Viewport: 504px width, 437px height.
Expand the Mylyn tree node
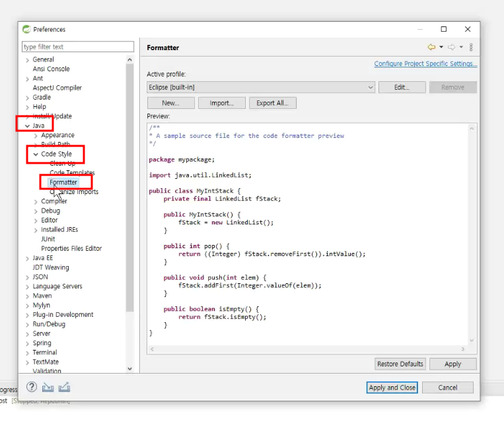click(27, 306)
